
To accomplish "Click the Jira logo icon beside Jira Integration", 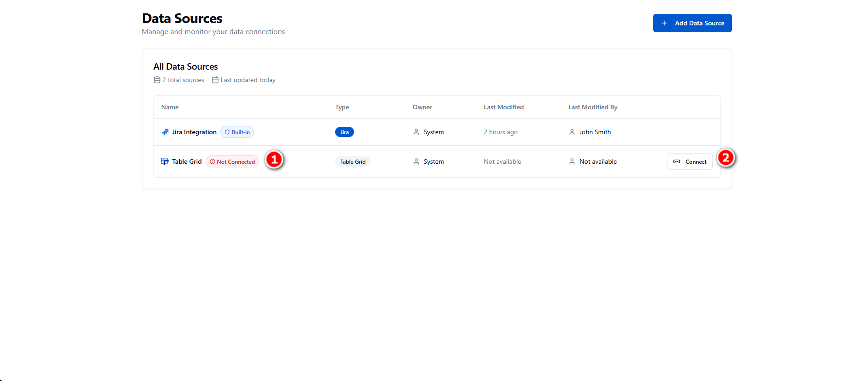I will pos(165,132).
